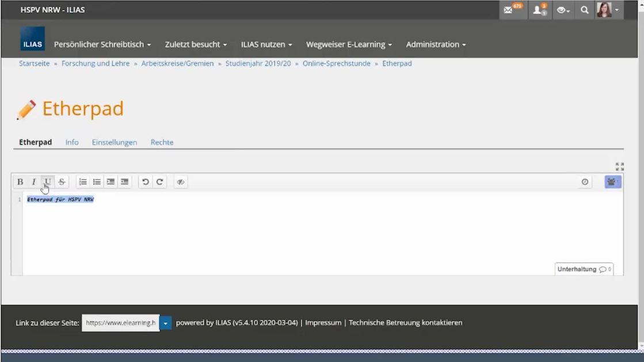Toggle strikethrough formatting button
The image size is (644, 362).
(x=62, y=182)
